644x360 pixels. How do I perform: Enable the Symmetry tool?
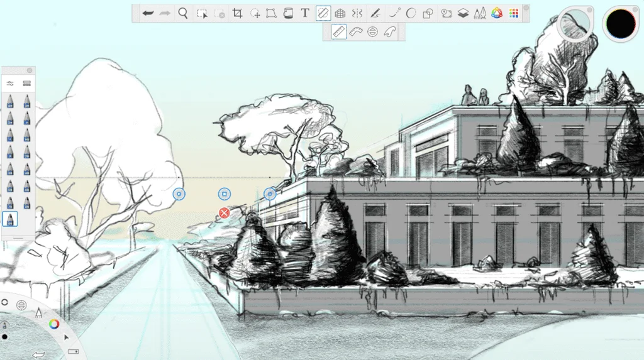pos(357,13)
